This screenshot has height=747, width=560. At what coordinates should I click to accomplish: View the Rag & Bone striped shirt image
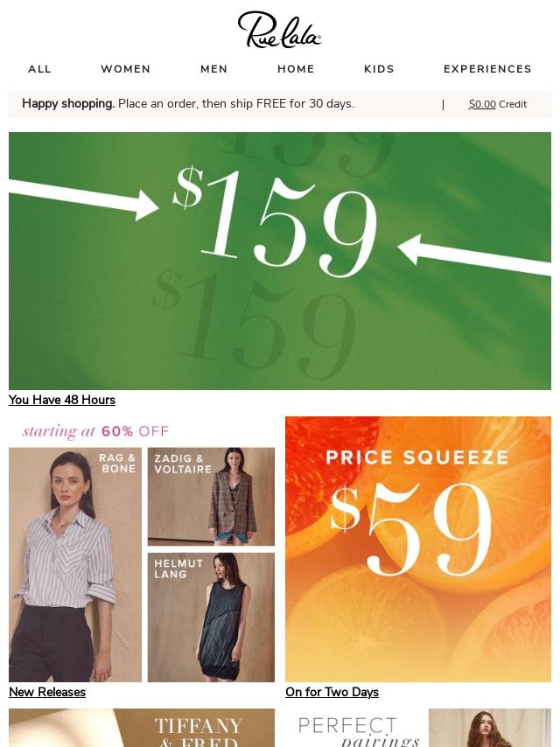(75, 564)
